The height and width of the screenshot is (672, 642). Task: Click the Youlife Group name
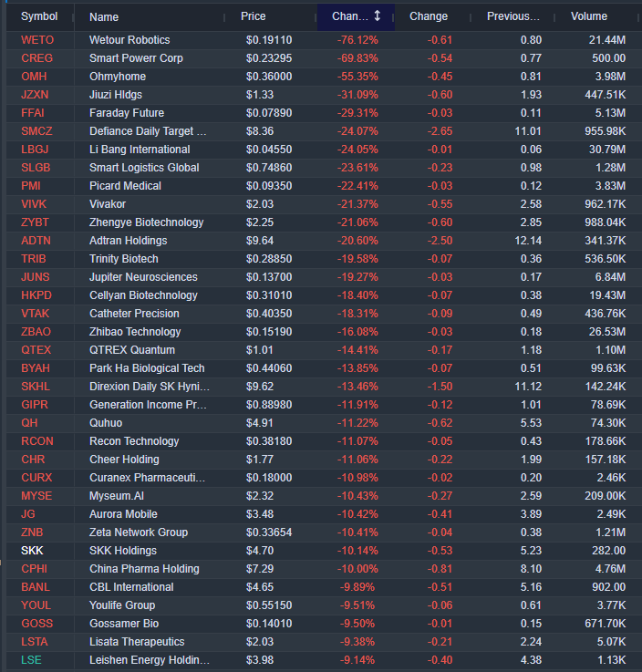click(121, 605)
